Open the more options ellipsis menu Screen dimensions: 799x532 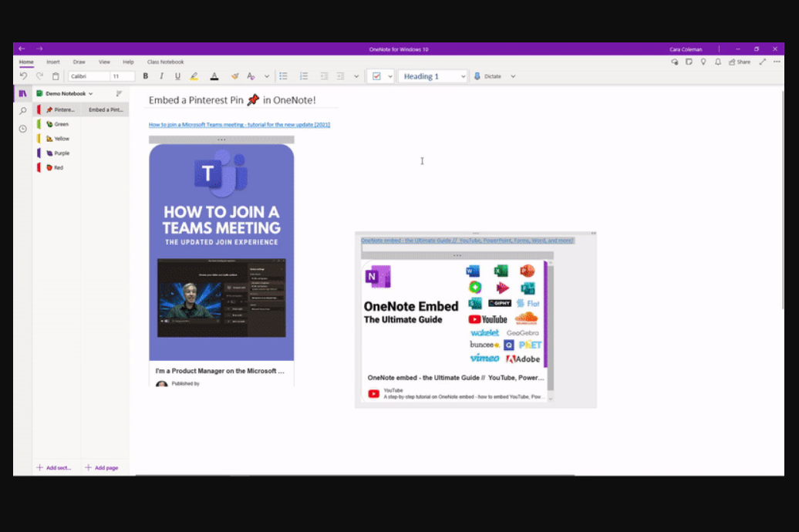pos(777,62)
